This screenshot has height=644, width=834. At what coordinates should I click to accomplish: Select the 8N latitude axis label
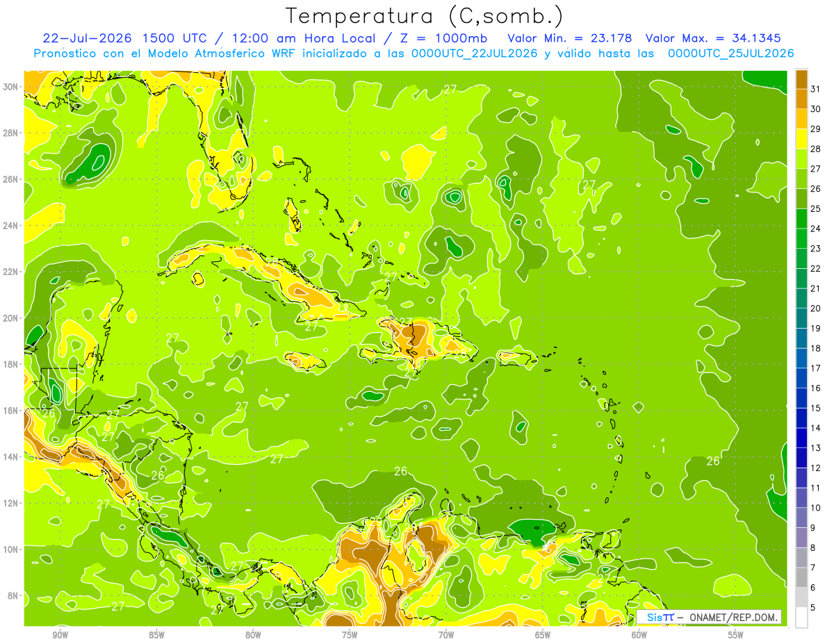[13, 595]
